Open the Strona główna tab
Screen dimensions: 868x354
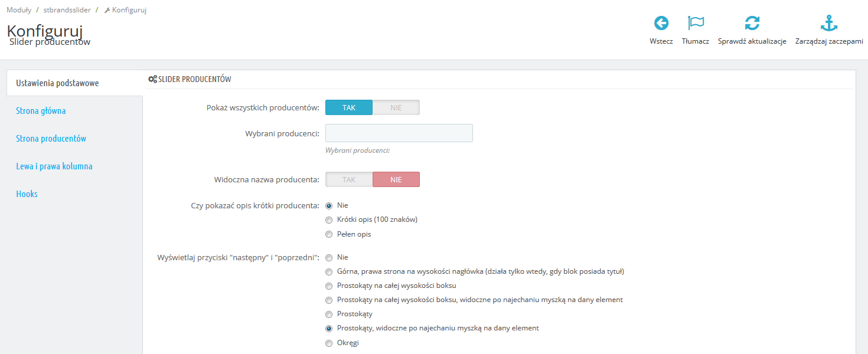click(x=41, y=111)
